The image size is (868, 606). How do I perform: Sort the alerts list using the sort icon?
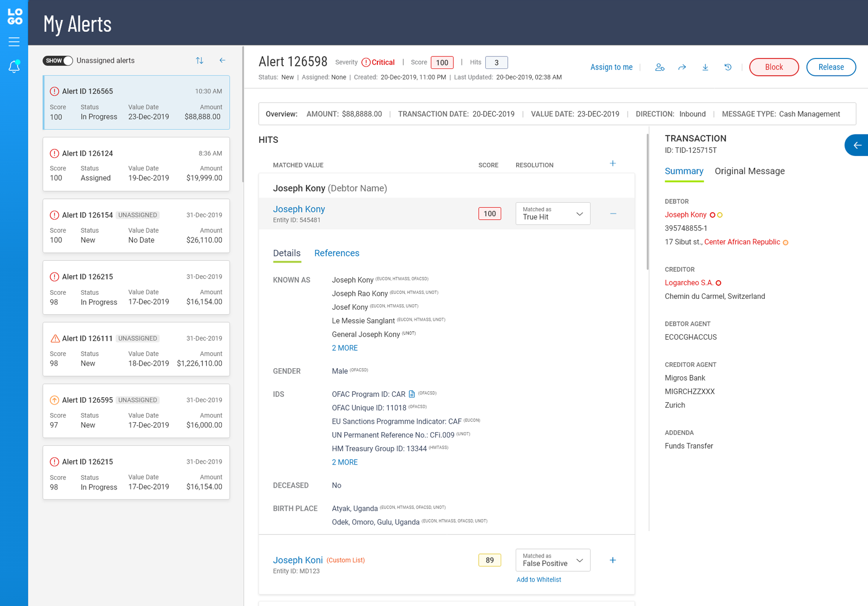(199, 60)
